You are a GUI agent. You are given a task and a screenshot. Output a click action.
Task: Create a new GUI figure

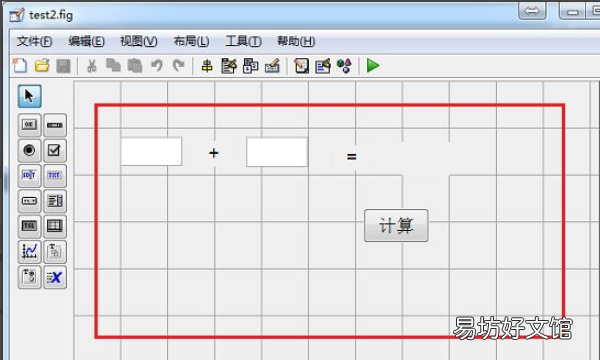coord(20,66)
